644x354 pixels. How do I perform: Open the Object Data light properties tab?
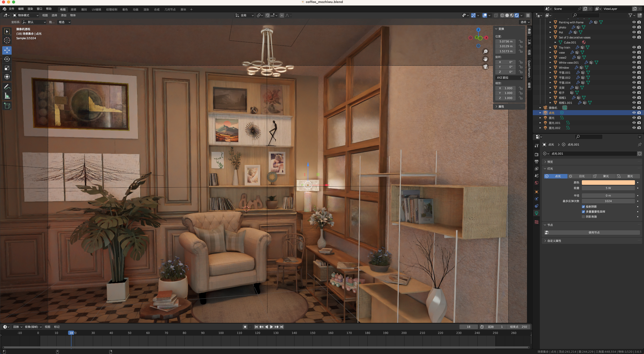[537, 213]
